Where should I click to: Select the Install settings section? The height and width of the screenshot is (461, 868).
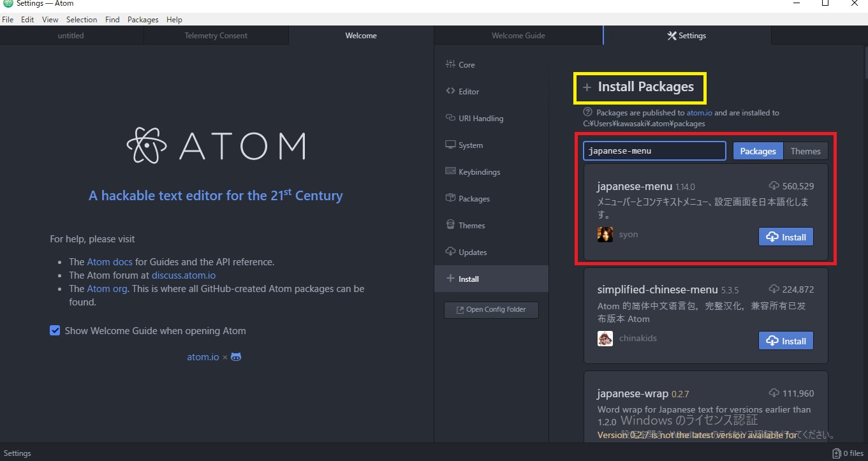pyautogui.click(x=468, y=279)
